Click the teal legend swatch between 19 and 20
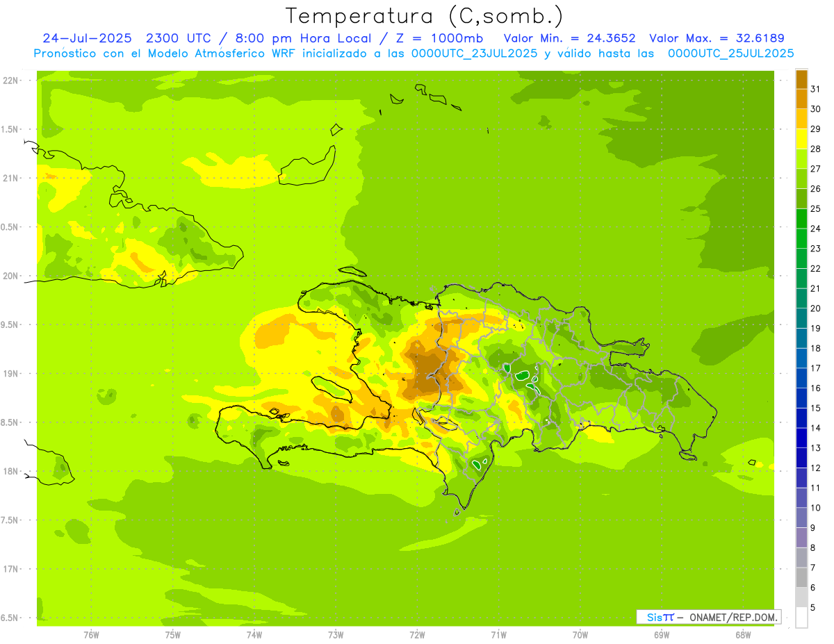 (801, 318)
